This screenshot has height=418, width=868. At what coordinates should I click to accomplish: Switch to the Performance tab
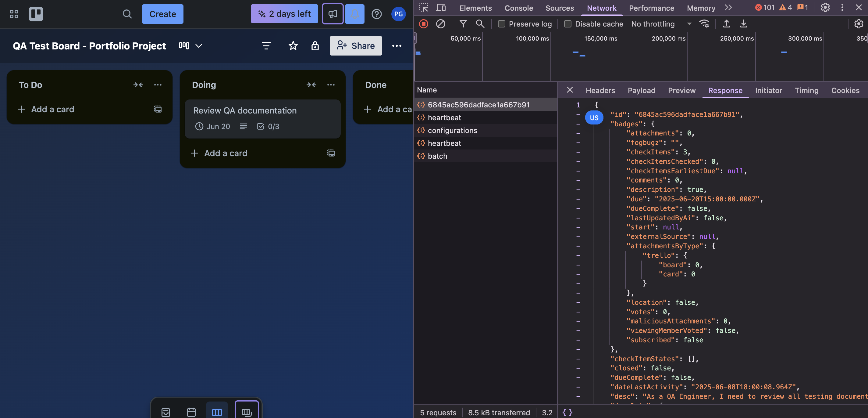click(x=651, y=8)
